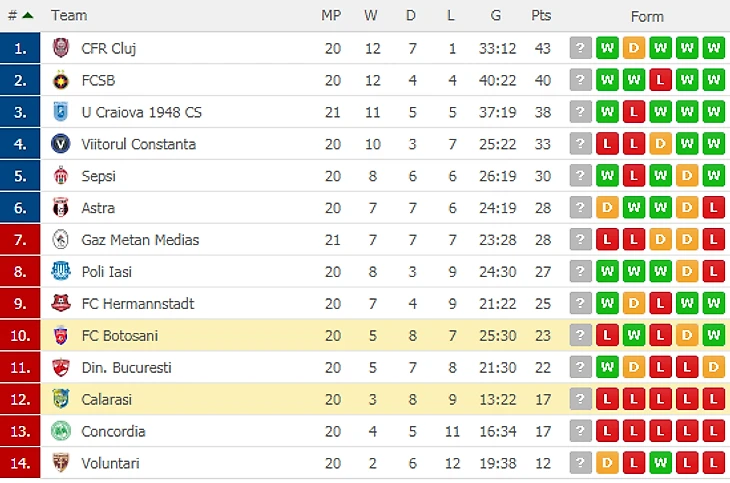730x483 pixels.
Task: Sort standings by MP column header
Action: click(x=331, y=15)
